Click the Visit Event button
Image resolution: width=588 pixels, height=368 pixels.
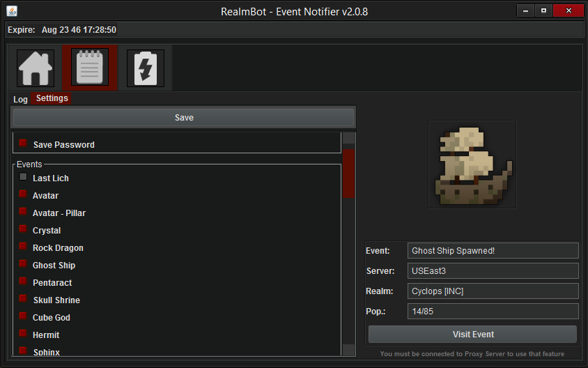pyautogui.click(x=472, y=335)
